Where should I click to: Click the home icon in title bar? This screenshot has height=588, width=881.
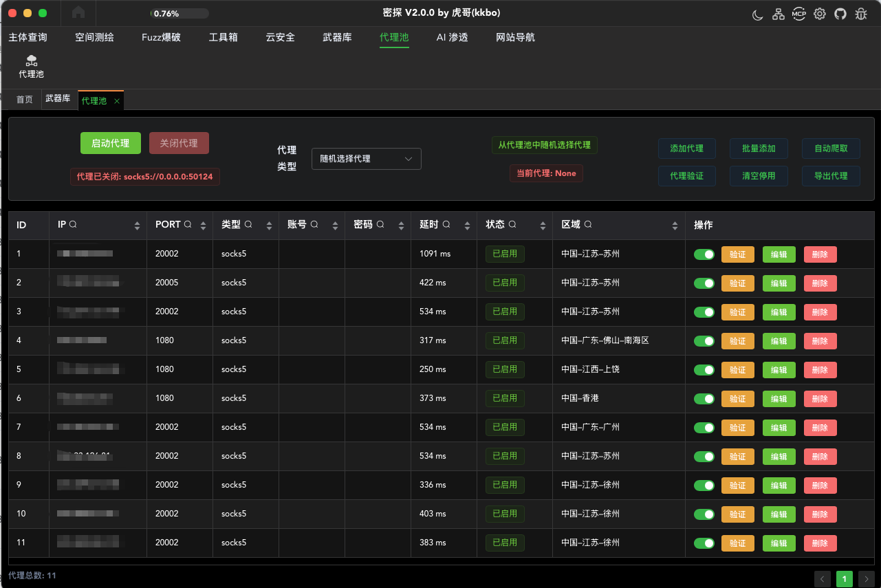click(x=78, y=12)
